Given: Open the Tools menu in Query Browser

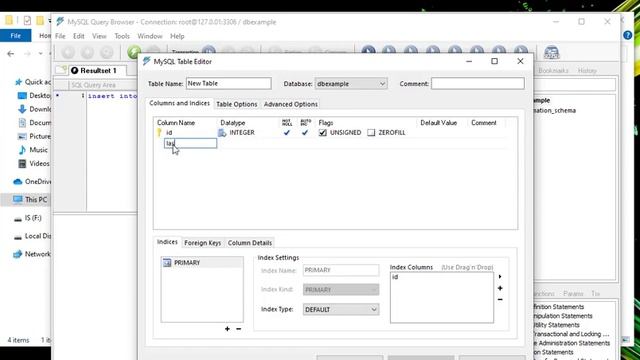Looking at the screenshot, I should click(x=122, y=36).
